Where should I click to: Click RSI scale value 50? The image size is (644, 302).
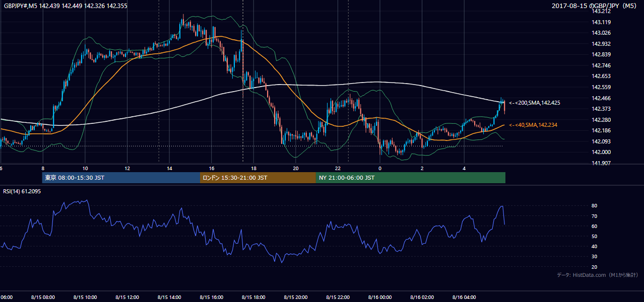(595, 237)
